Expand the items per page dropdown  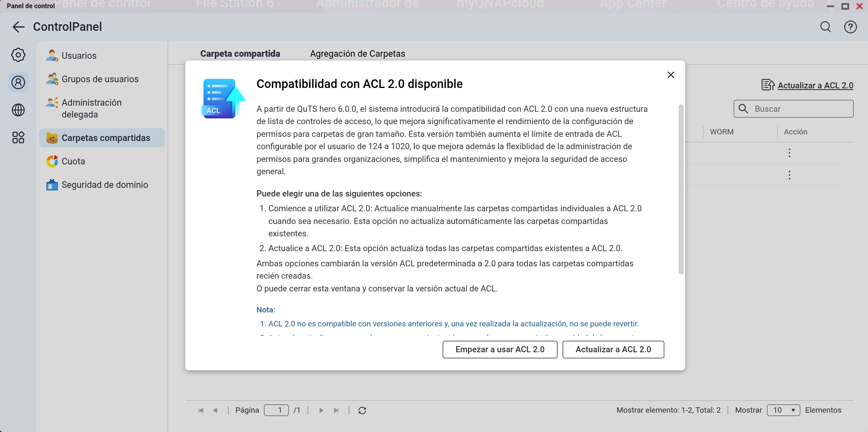click(x=783, y=410)
